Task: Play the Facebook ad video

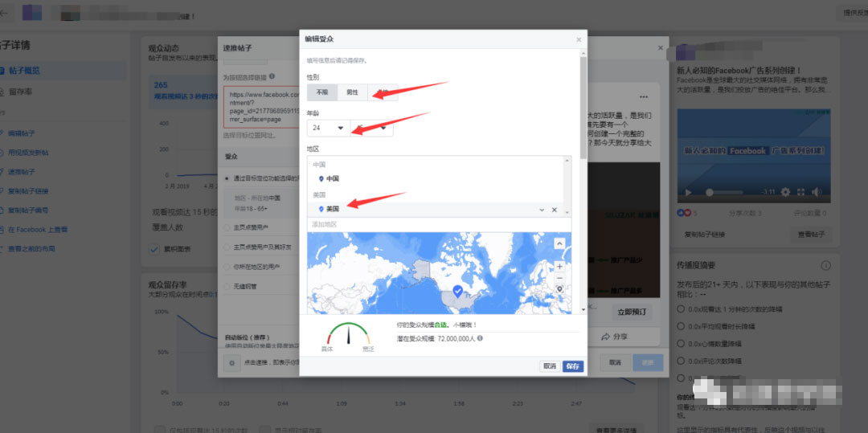Action: (688, 193)
